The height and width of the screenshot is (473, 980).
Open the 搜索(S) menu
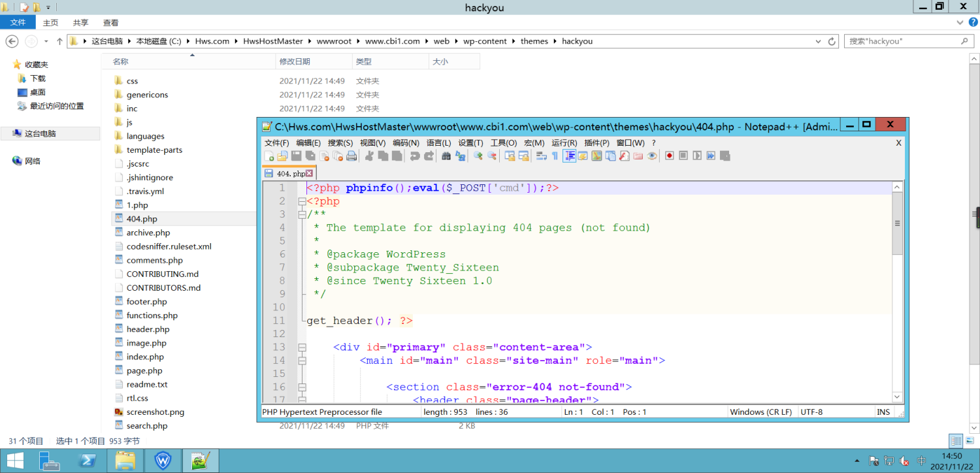[340, 142]
